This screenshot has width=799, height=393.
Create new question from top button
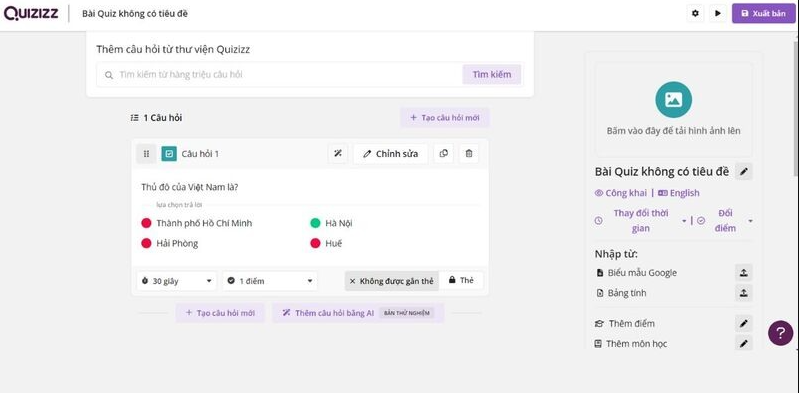point(445,118)
